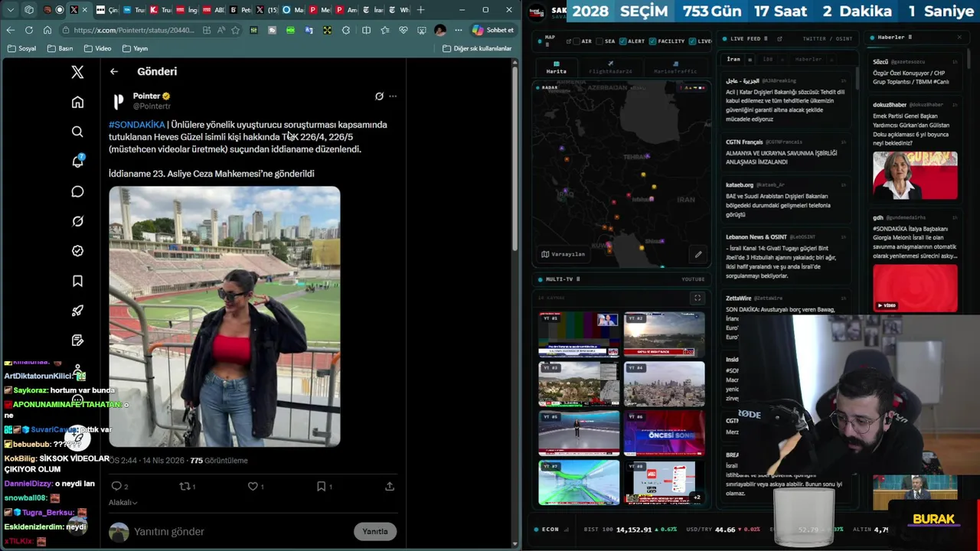Screen dimensions: 980x551
Task: Click the browser home icon
Action: tap(47, 30)
